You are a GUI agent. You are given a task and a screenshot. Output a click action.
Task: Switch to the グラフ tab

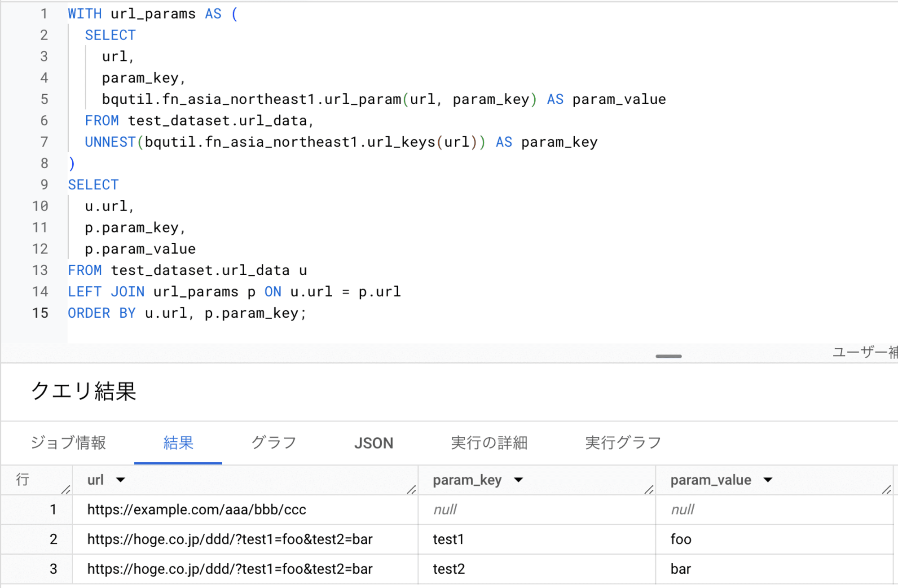pyautogui.click(x=273, y=443)
